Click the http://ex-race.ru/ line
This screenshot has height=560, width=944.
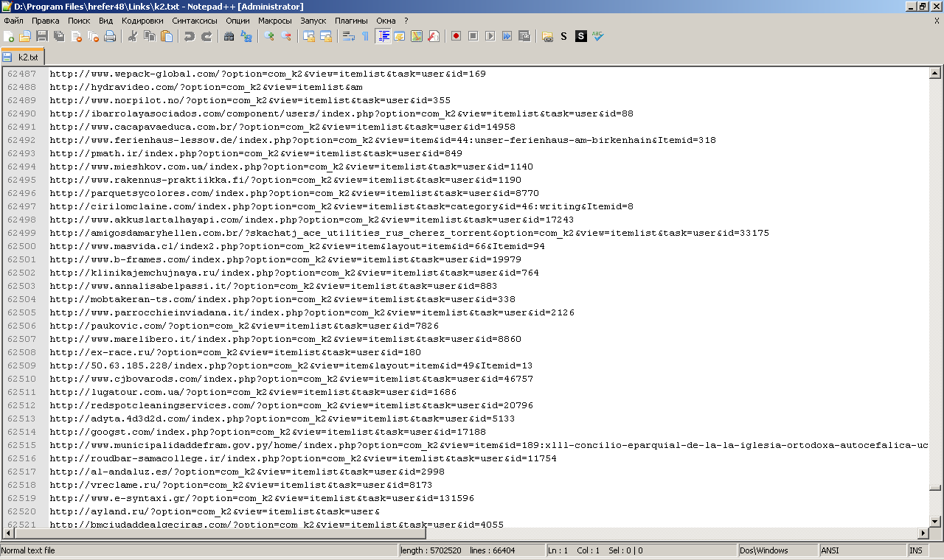[x=235, y=352]
